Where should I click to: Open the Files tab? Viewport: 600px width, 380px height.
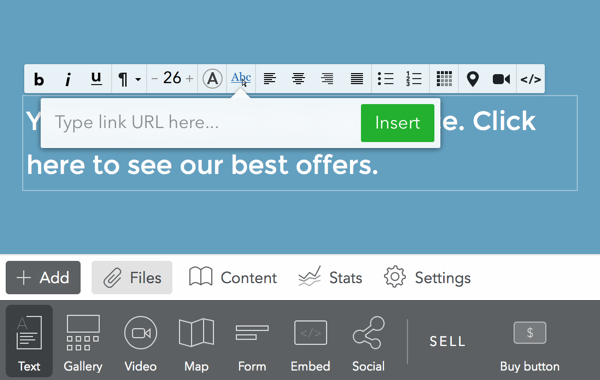pyautogui.click(x=132, y=277)
